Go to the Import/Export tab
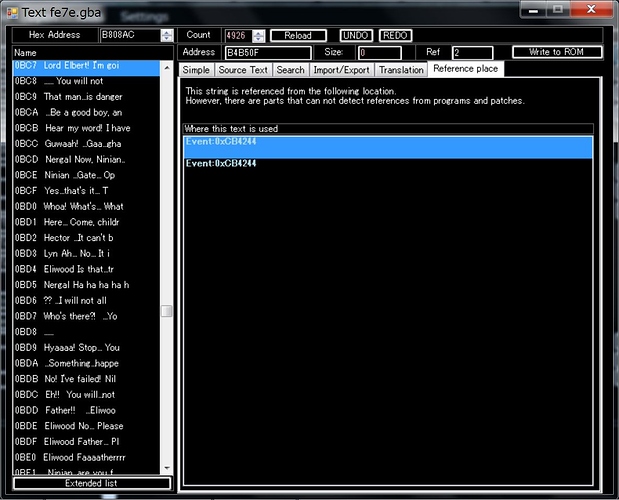This screenshot has height=500, width=619. 340,70
